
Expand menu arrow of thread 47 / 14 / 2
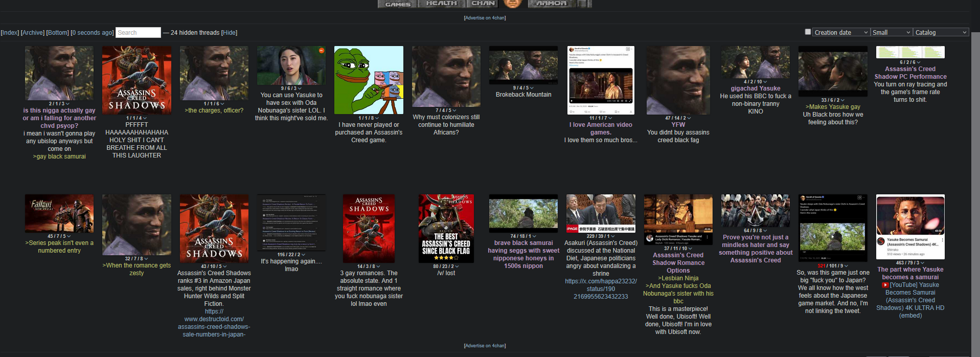(689, 118)
